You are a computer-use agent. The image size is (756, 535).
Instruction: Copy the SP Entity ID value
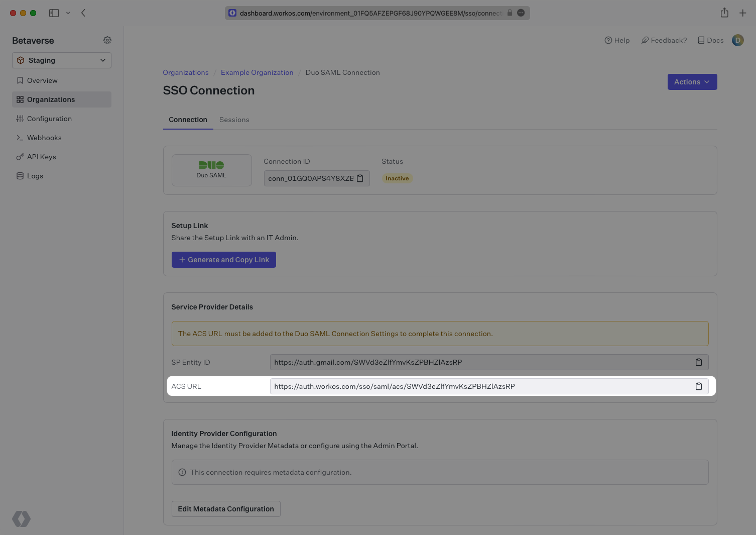(x=698, y=362)
